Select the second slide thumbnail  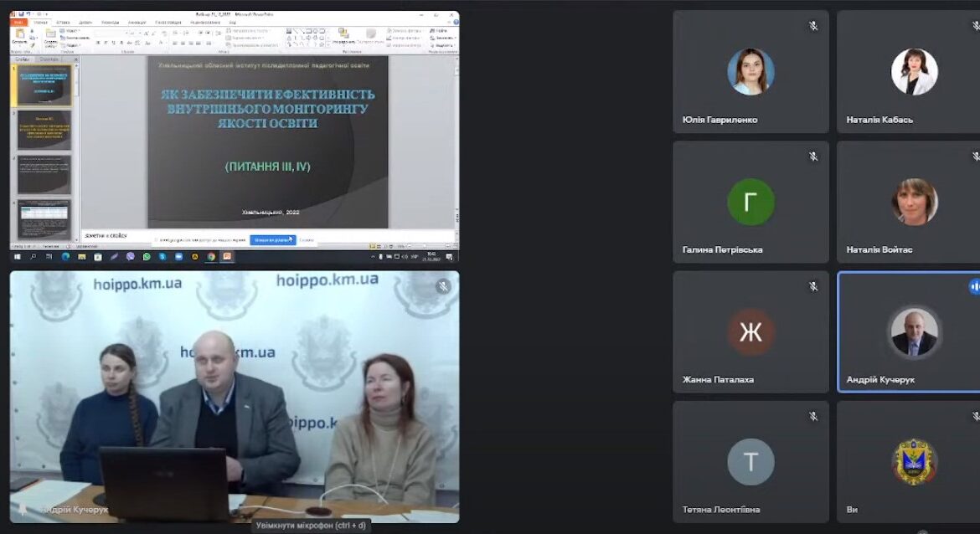click(x=44, y=130)
